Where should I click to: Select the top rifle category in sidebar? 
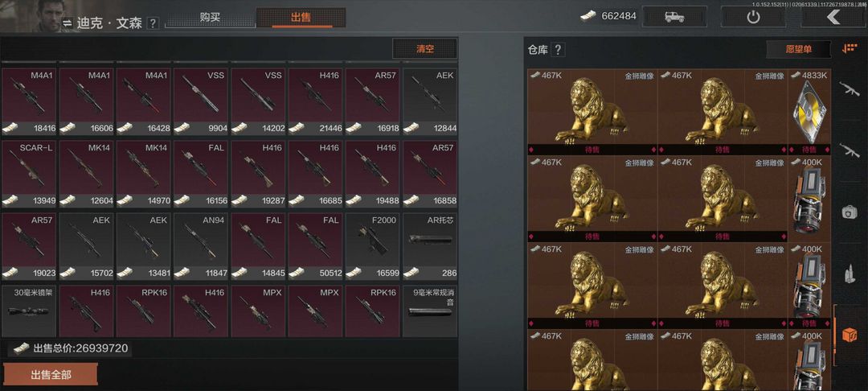click(x=850, y=88)
